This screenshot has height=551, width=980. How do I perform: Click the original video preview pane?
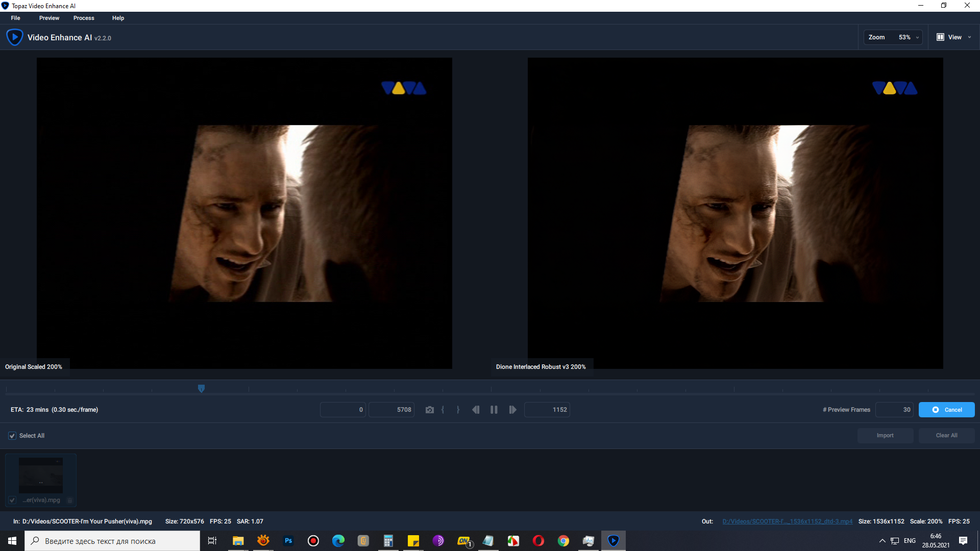pos(244,213)
